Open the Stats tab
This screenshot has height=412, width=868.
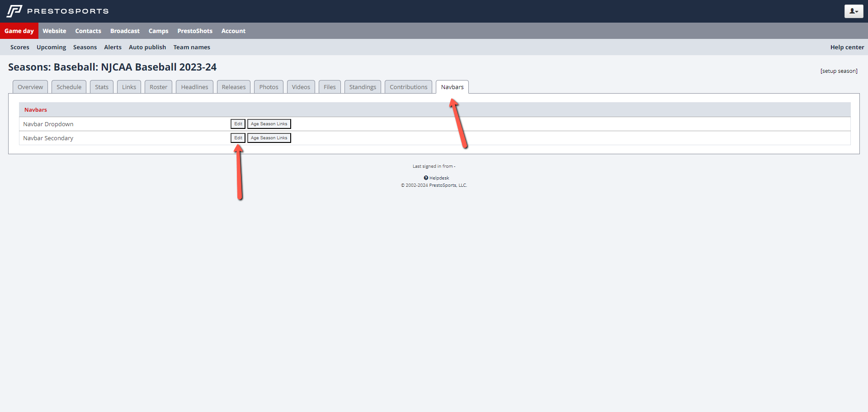click(102, 87)
